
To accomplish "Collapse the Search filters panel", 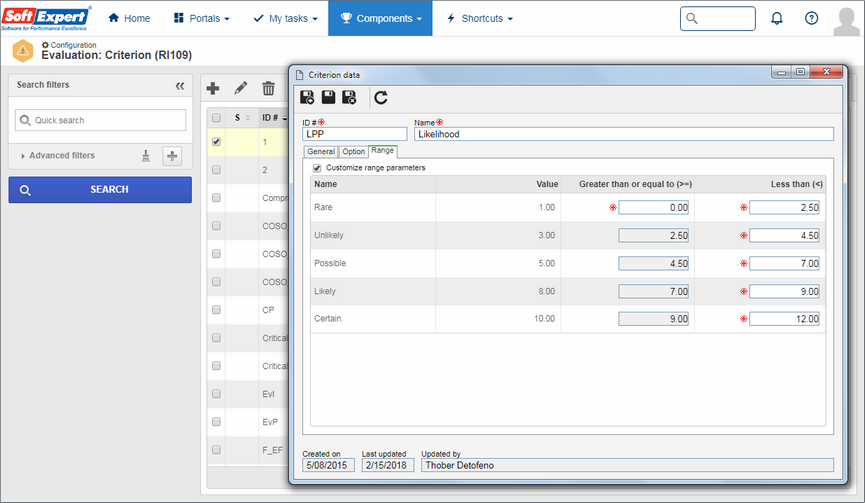I will 180,85.
